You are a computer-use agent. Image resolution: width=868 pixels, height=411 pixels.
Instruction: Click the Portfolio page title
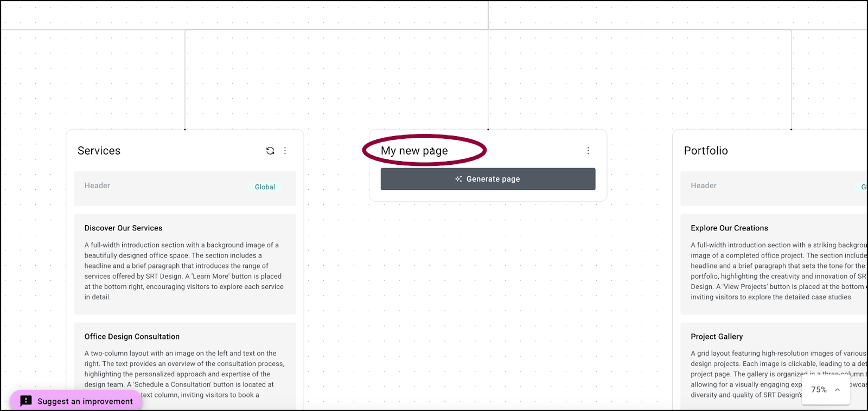706,151
